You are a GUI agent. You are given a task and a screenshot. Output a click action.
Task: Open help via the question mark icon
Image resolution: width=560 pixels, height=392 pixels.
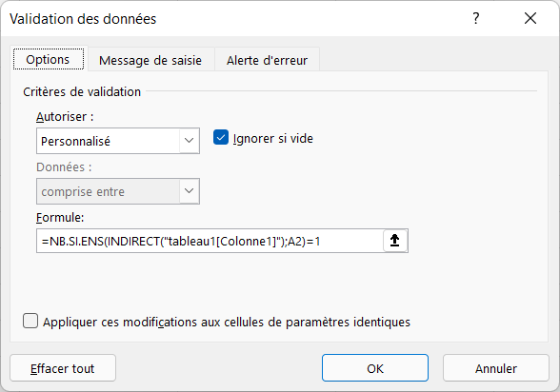[x=476, y=18]
